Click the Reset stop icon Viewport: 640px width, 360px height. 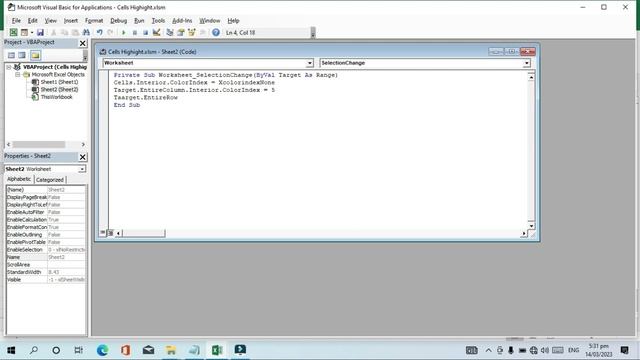[145, 32]
